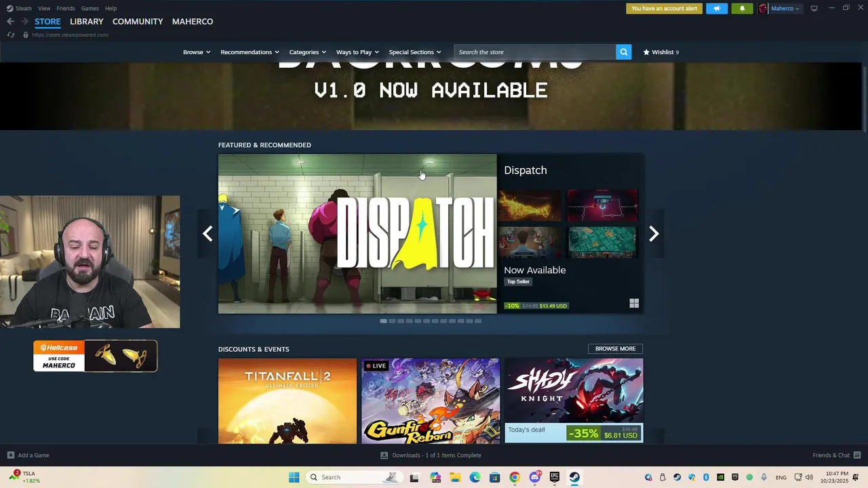Click the Windows platform icon on Dispatch
Viewport: 868px width, 488px height.
(634, 304)
